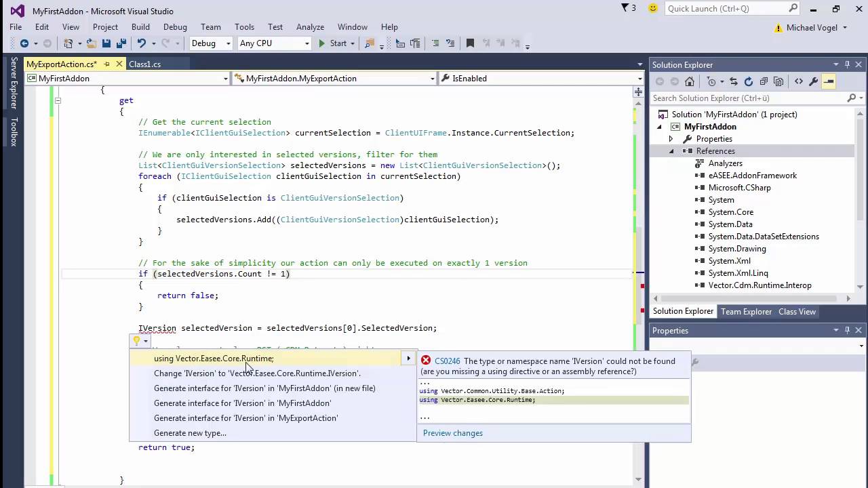
Task: Open the Toolbox side tab
Action: (x=14, y=132)
